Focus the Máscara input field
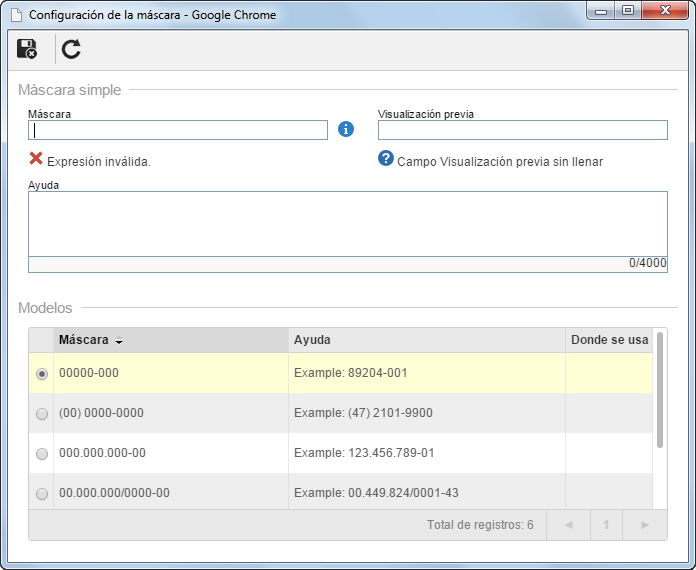Viewport: 696px width, 570px height. (x=178, y=130)
